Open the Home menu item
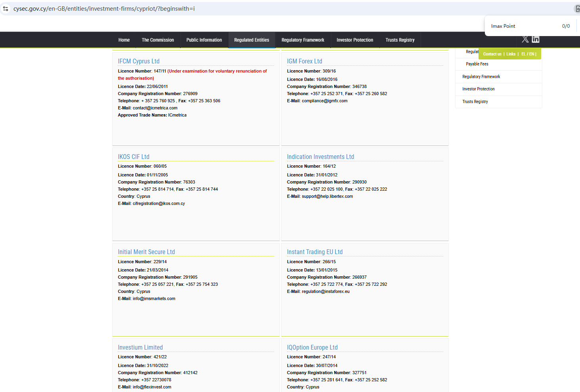580x392 pixels. tap(124, 40)
